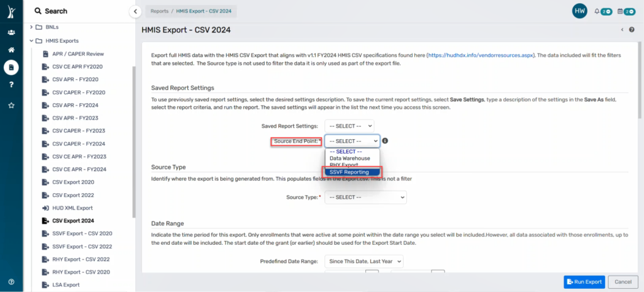Open the hudhdx.info vendor resources link
Image resolution: width=644 pixels, height=292 pixels.
tap(480, 55)
